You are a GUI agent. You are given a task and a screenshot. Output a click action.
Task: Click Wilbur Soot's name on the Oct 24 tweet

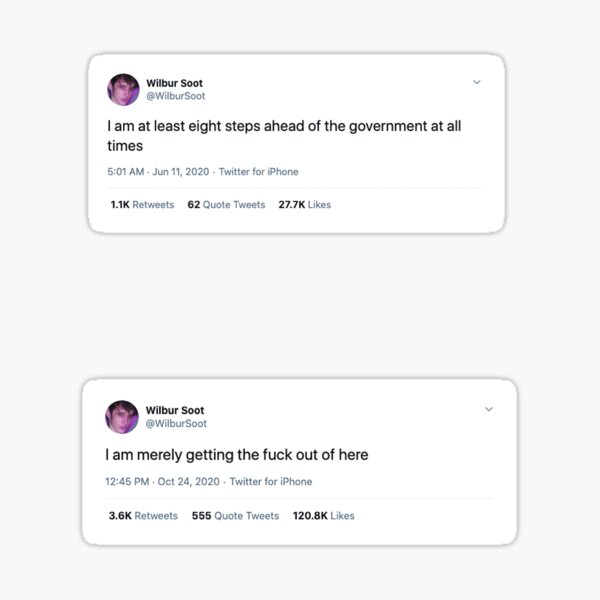point(175,410)
